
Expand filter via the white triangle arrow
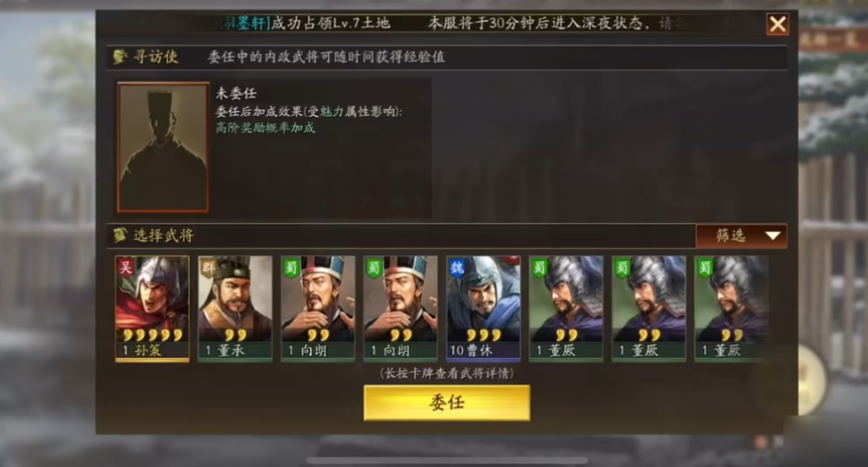tap(773, 236)
